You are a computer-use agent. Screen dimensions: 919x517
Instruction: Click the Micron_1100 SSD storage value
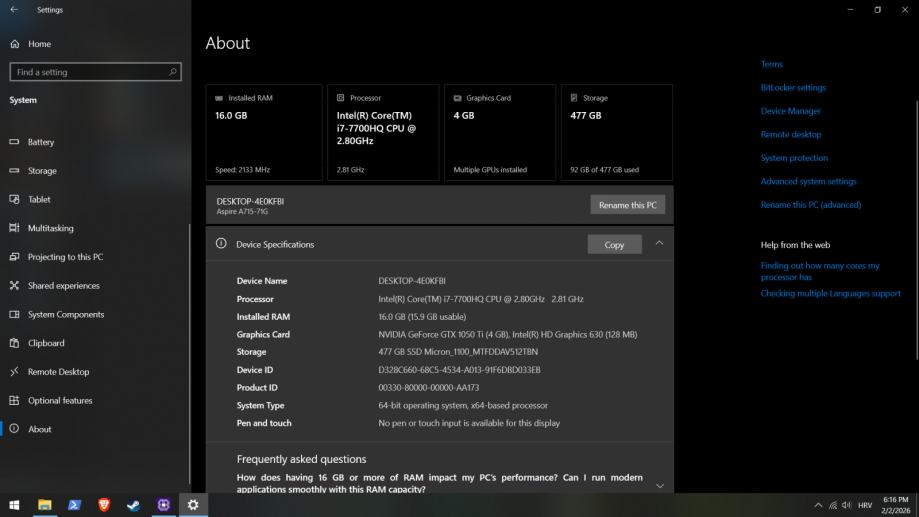click(458, 352)
